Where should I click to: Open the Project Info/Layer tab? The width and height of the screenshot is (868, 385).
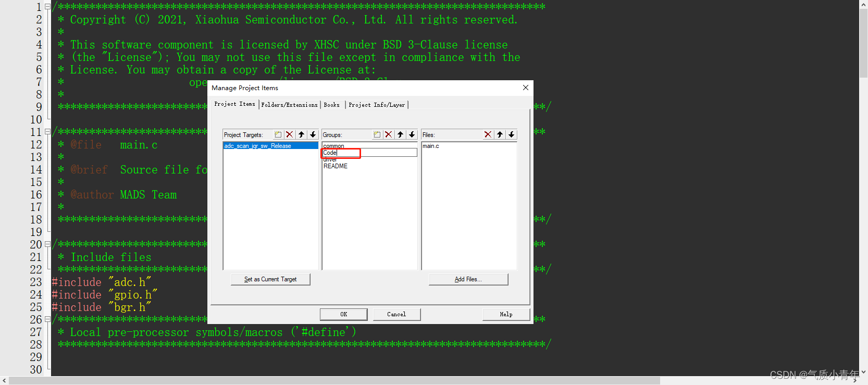pos(377,105)
